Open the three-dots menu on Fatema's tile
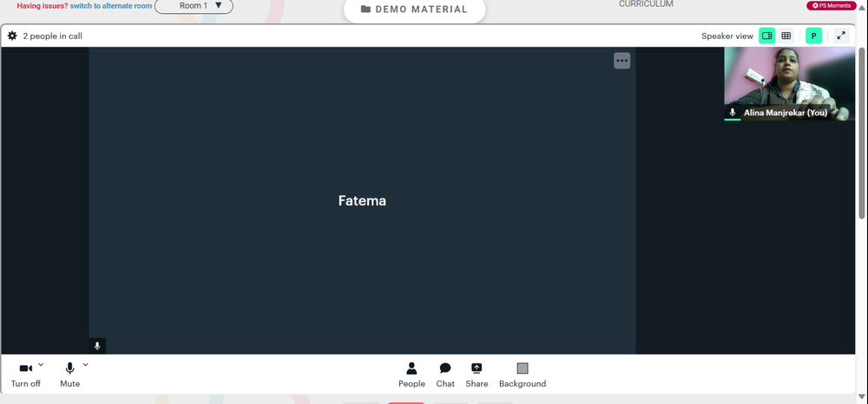Viewport: 868px width, 404px height. coord(621,61)
